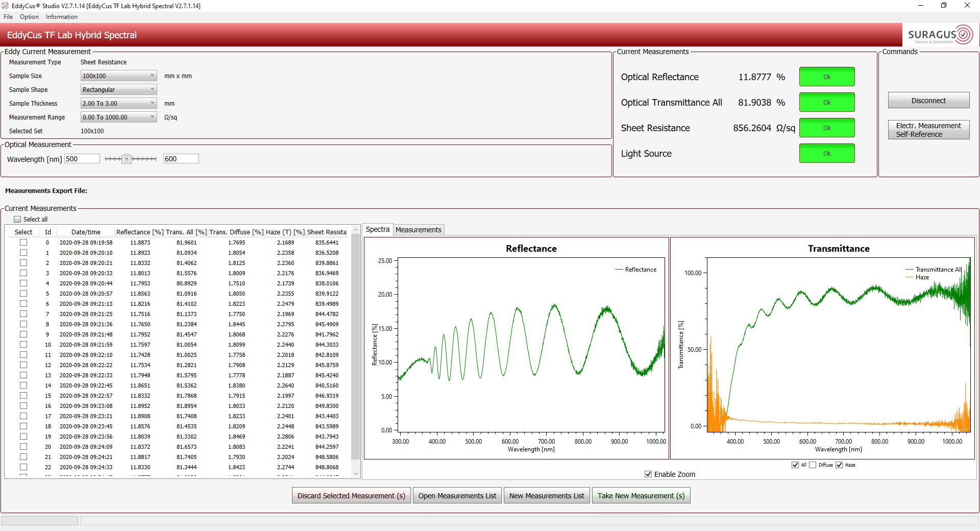Screen dimensions: 980x531
Task: Click the Transmittance chart plot area
Action: [839, 345]
